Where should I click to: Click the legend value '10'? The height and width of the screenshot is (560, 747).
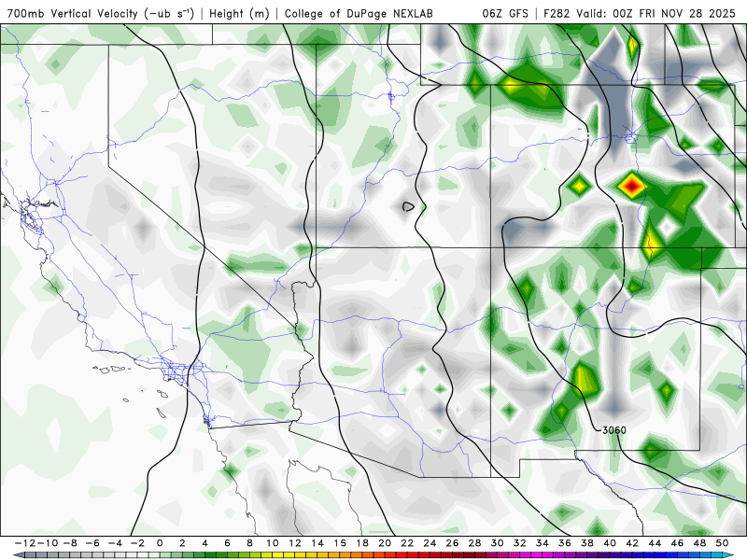click(x=272, y=543)
